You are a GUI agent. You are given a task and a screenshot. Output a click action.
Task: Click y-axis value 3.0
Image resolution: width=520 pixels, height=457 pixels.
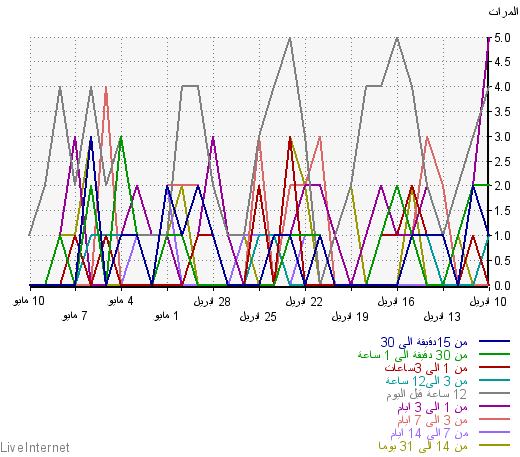(x=502, y=137)
